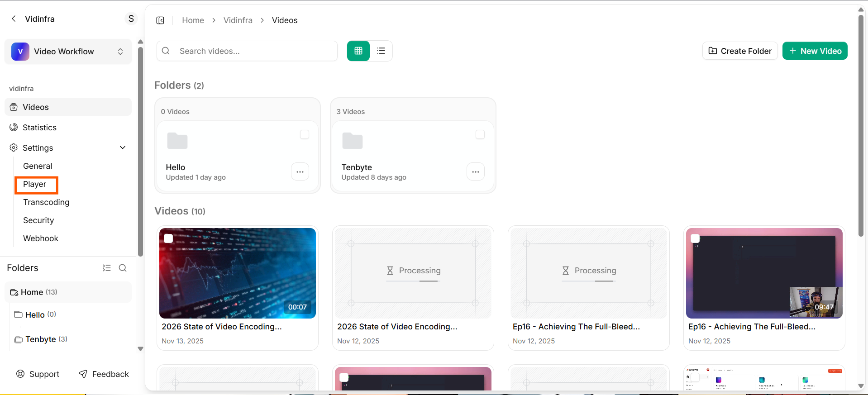The width and height of the screenshot is (868, 395).
Task: Click the folder tree view icon
Action: 107,268
